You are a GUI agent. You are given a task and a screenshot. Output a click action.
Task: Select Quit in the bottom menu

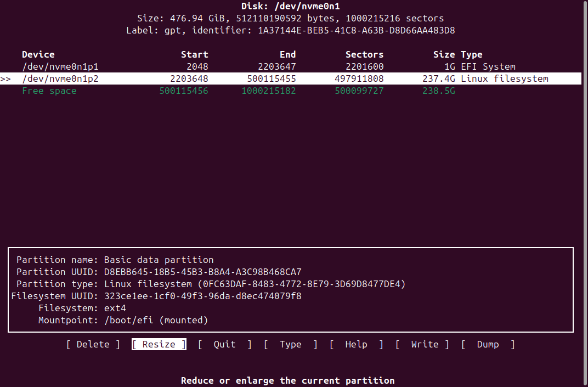pos(224,344)
